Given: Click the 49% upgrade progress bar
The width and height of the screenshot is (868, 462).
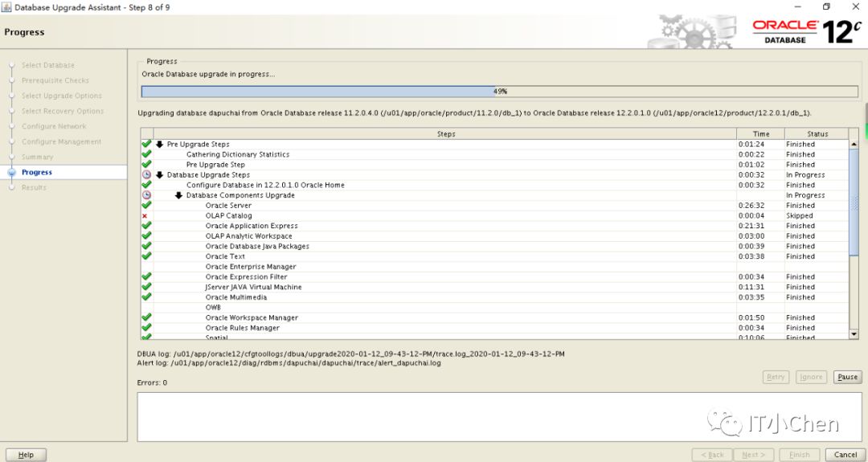Looking at the screenshot, I should [x=499, y=92].
